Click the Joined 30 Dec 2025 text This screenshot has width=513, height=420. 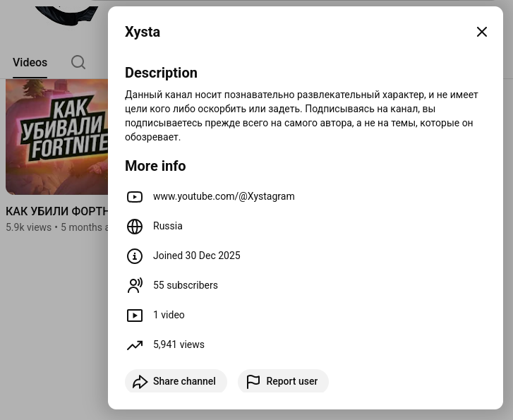pos(197,256)
